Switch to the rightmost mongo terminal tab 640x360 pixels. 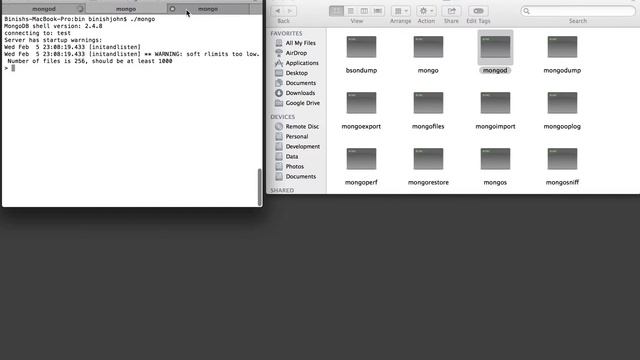208,9
